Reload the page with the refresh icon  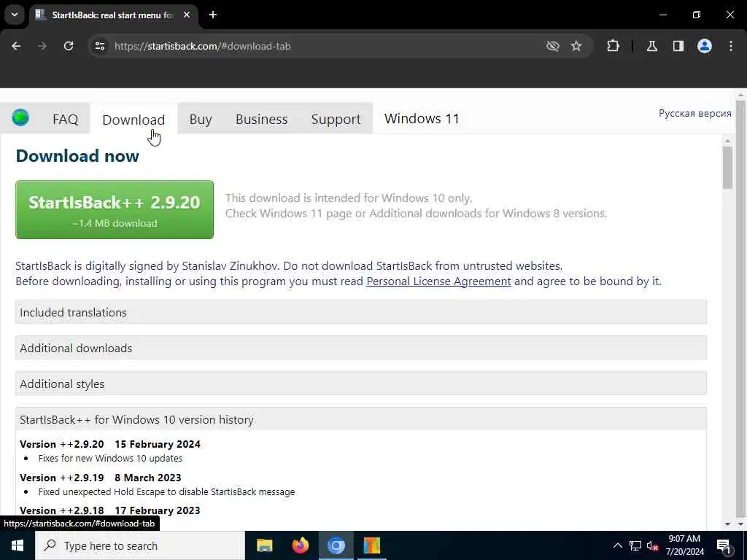tap(69, 46)
